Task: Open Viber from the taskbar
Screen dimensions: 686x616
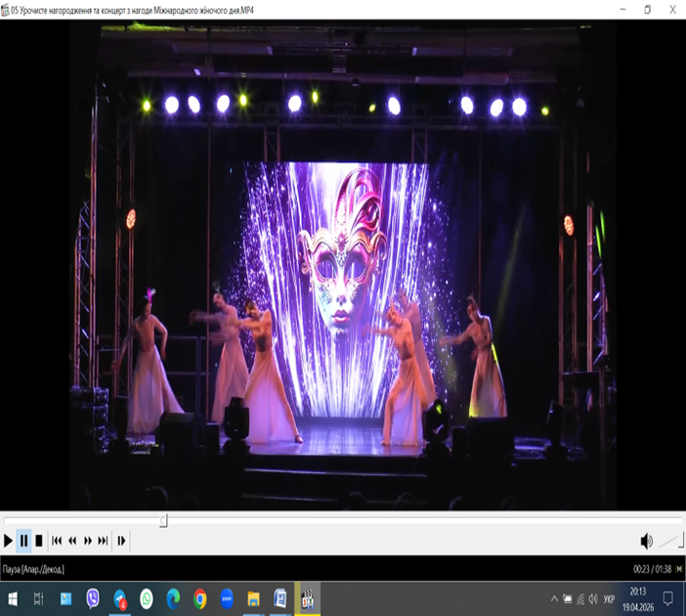Action: pyautogui.click(x=93, y=598)
